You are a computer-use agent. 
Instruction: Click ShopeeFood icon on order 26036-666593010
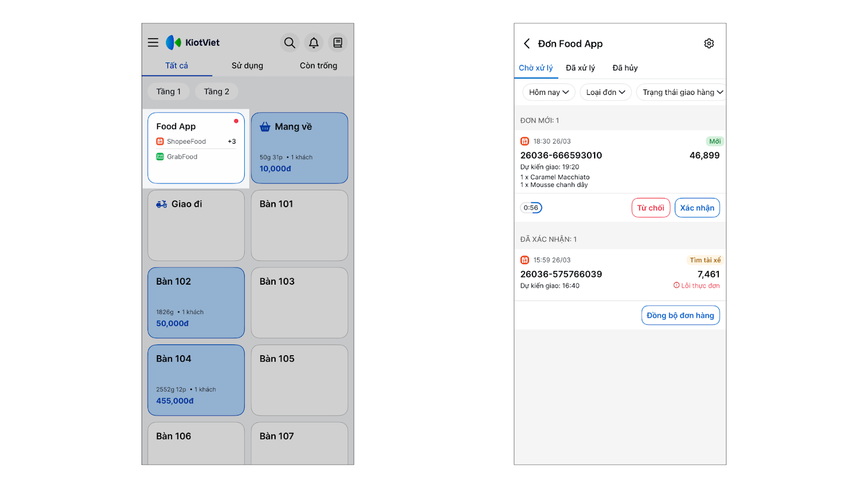click(525, 142)
